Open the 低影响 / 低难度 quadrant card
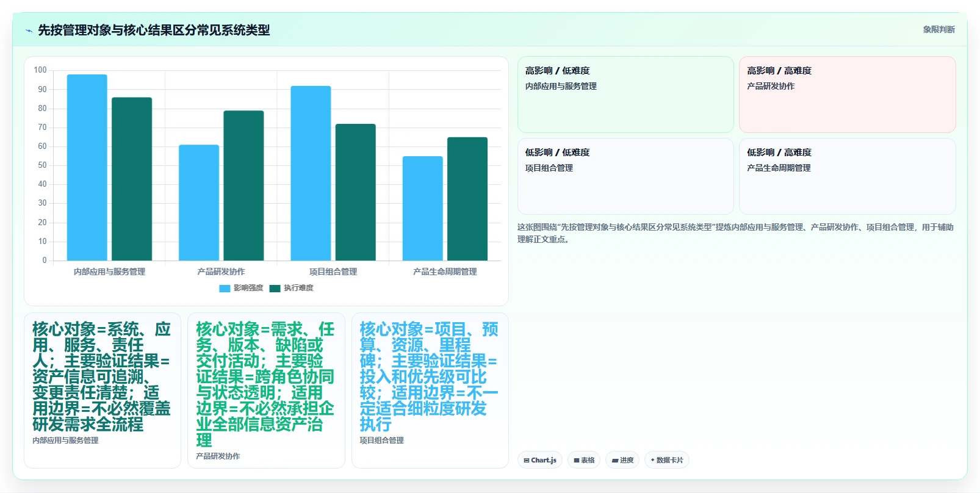This screenshot has width=980, height=493. [625, 176]
